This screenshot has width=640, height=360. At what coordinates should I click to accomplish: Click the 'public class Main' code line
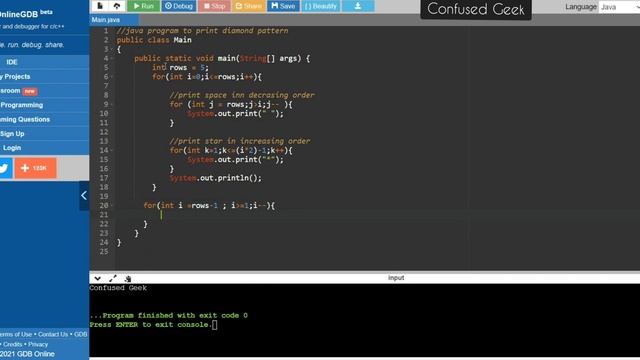pyautogui.click(x=154, y=40)
